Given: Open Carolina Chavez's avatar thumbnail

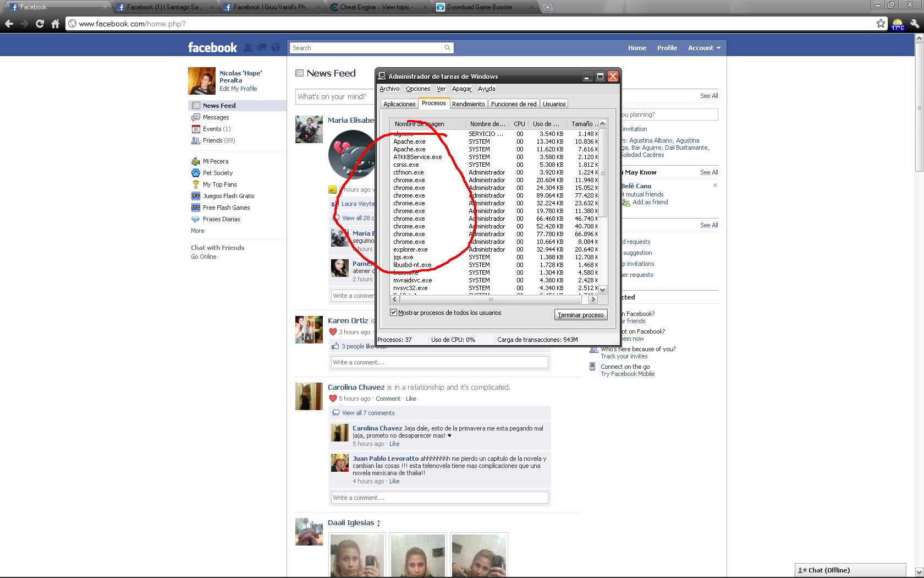Looking at the screenshot, I should (309, 396).
